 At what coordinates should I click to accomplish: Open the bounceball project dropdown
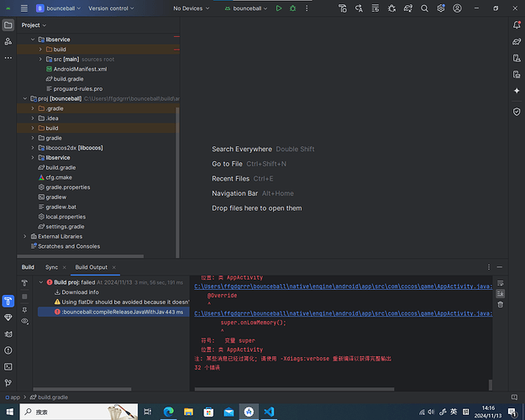click(58, 8)
